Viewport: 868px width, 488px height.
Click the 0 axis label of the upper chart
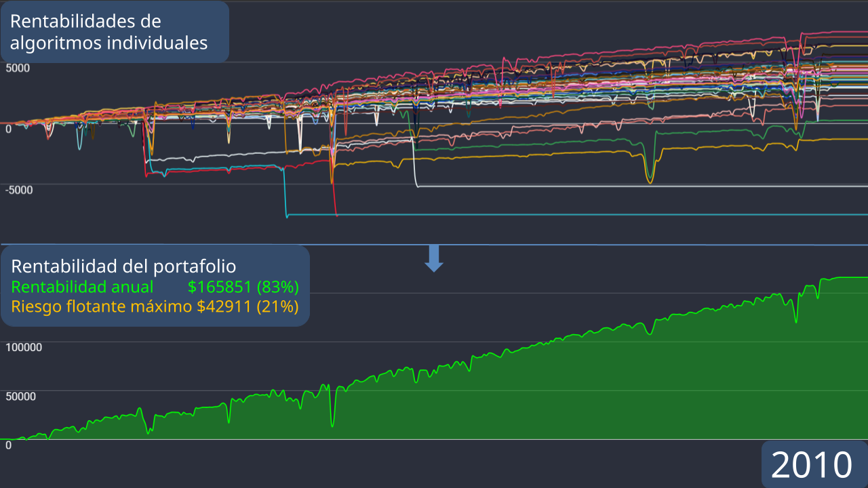(8, 129)
